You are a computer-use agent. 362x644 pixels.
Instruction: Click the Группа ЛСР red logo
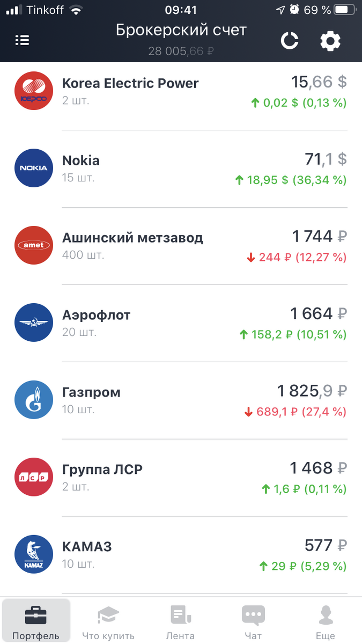tap(33, 477)
